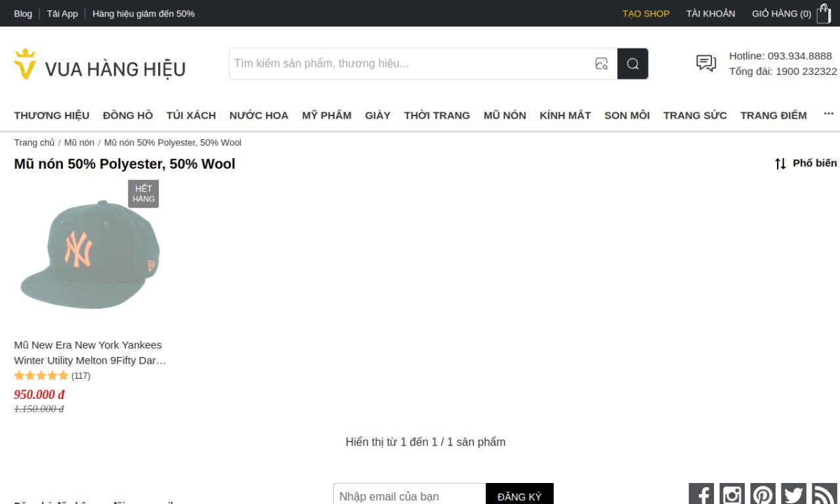Open the Twitter social icon
840x504 pixels.
click(793, 494)
